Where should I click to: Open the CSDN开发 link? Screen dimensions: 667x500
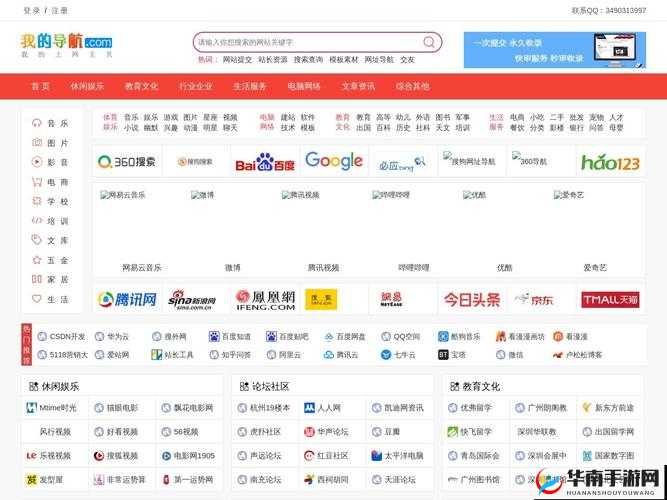point(61,337)
